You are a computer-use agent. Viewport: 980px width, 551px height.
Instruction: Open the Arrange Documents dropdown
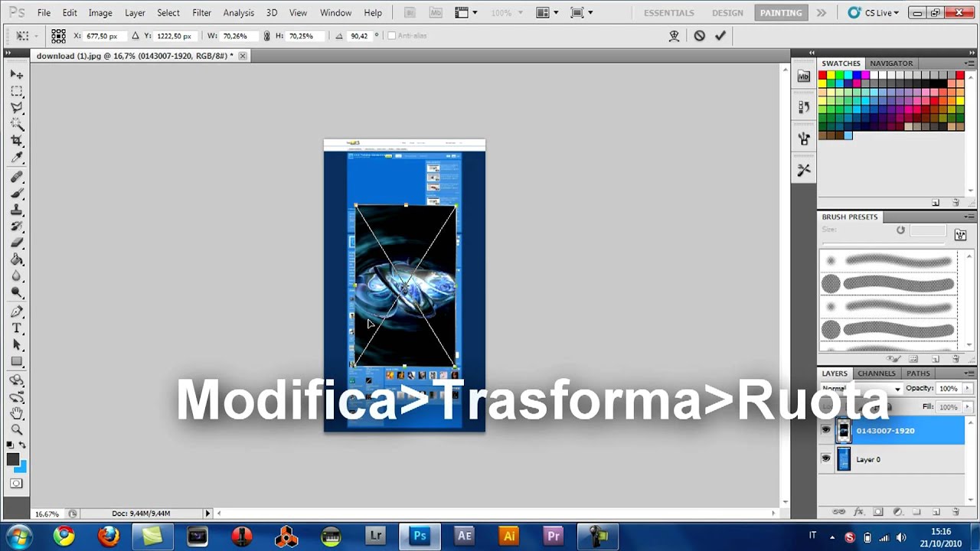[547, 13]
